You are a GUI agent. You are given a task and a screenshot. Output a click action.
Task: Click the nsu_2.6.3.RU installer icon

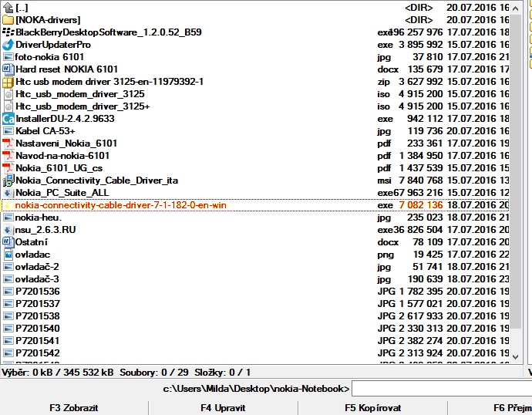coord(8,230)
